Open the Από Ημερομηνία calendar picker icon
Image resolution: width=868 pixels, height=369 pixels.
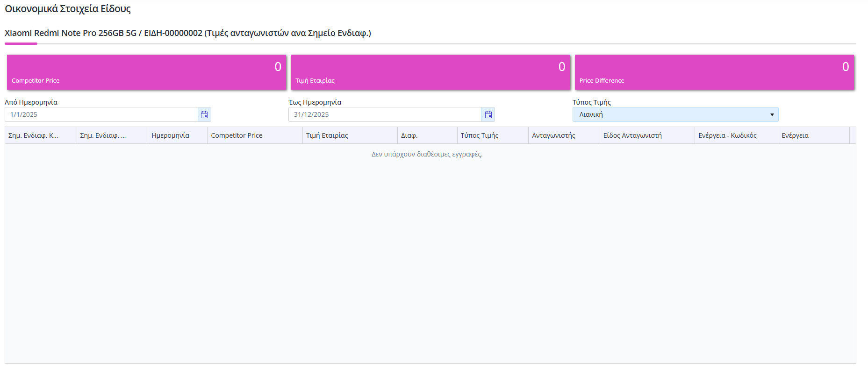point(204,114)
